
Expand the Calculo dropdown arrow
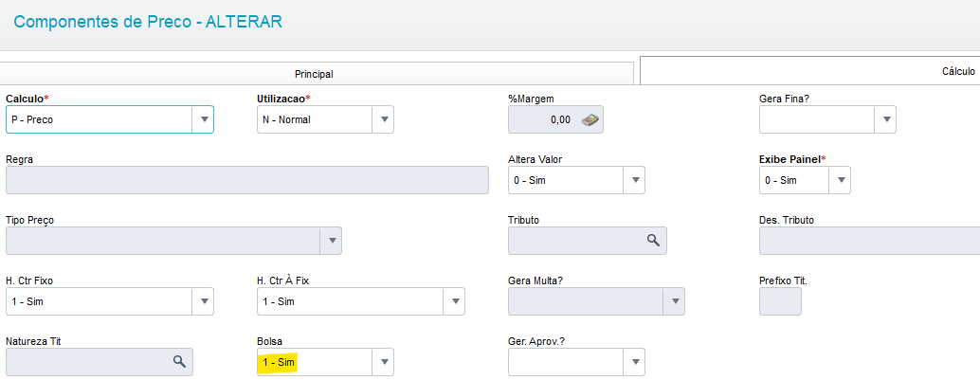[204, 119]
